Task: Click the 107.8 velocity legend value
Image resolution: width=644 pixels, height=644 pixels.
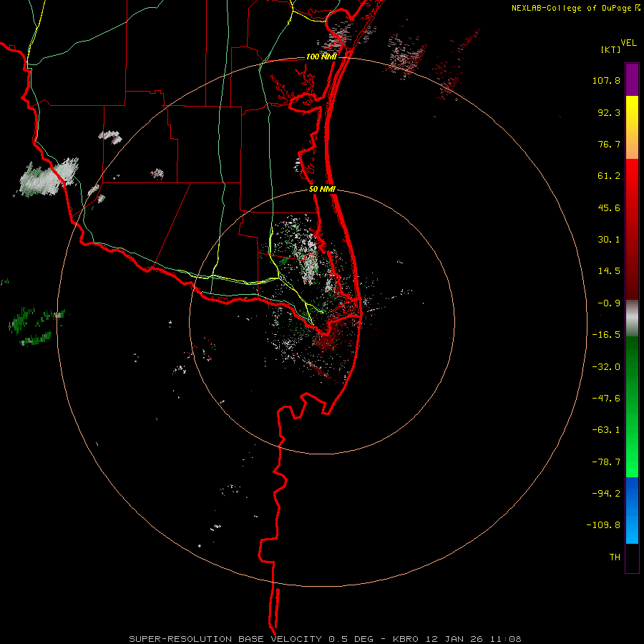Action: click(x=606, y=80)
